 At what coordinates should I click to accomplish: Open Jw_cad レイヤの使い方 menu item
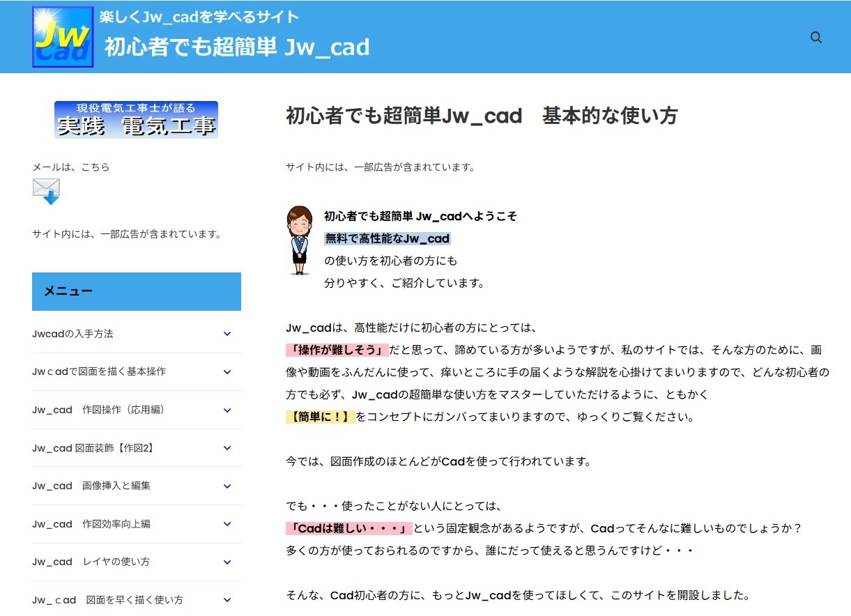tap(91, 562)
